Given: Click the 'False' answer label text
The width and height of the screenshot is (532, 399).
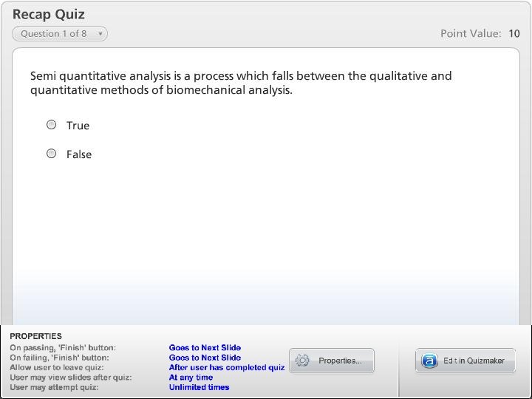Looking at the screenshot, I should 79,154.
